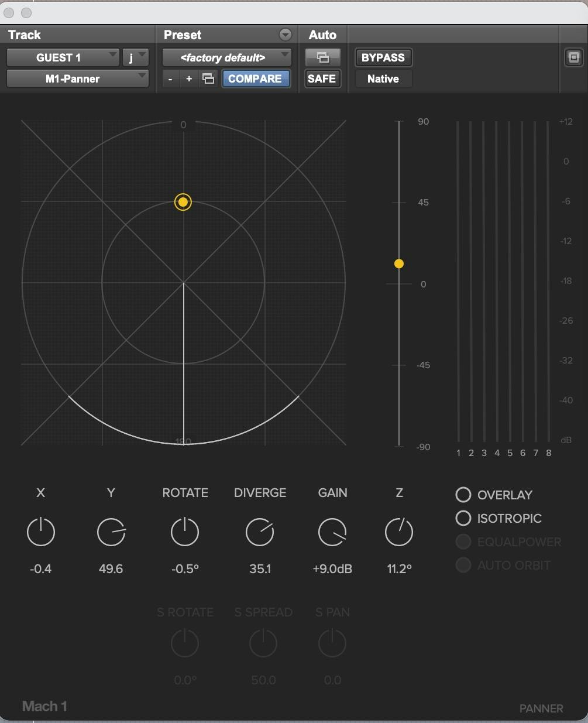588x723 pixels.
Task: Open the Preset header menu
Action: point(285,35)
